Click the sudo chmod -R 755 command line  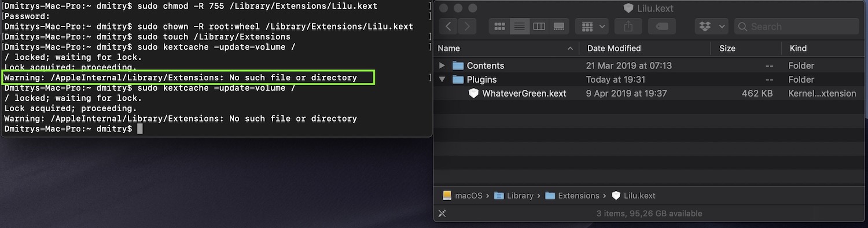tap(190, 6)
